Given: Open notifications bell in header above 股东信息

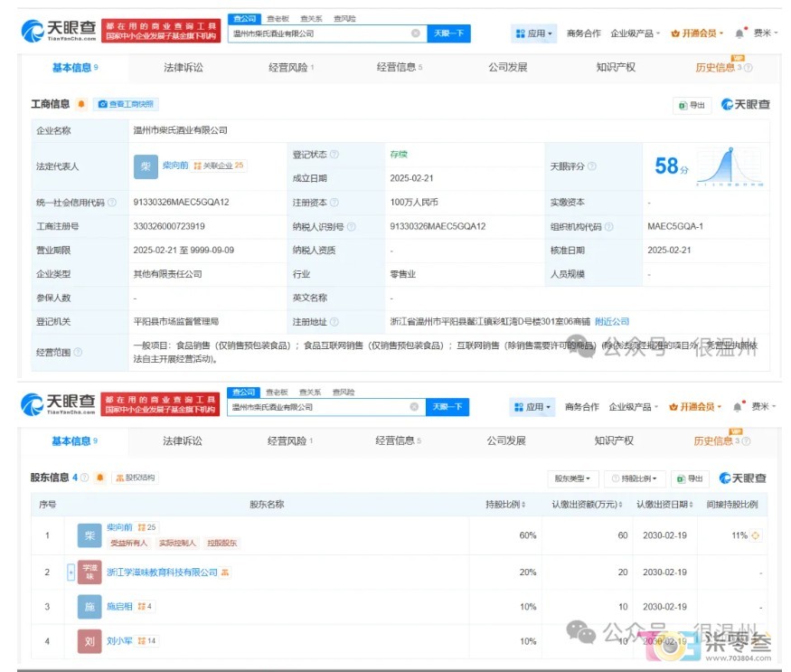Looking at the screenshot, I should (738, 407).
